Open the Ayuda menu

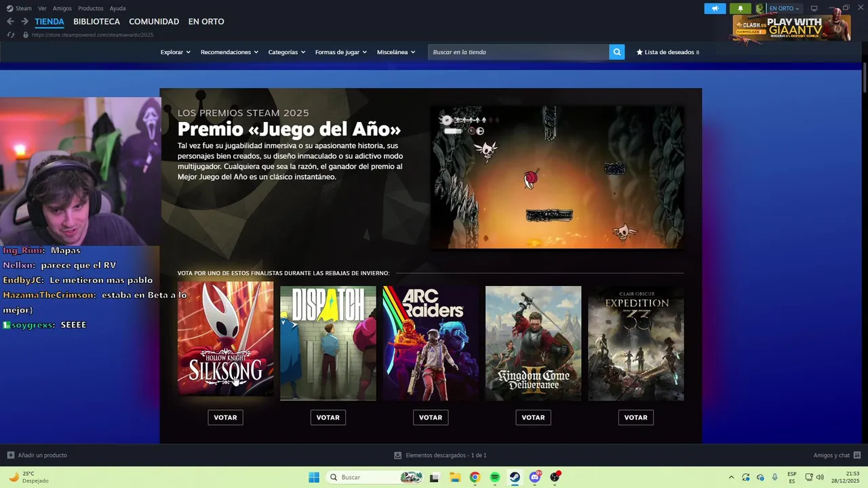click(117, 8)
